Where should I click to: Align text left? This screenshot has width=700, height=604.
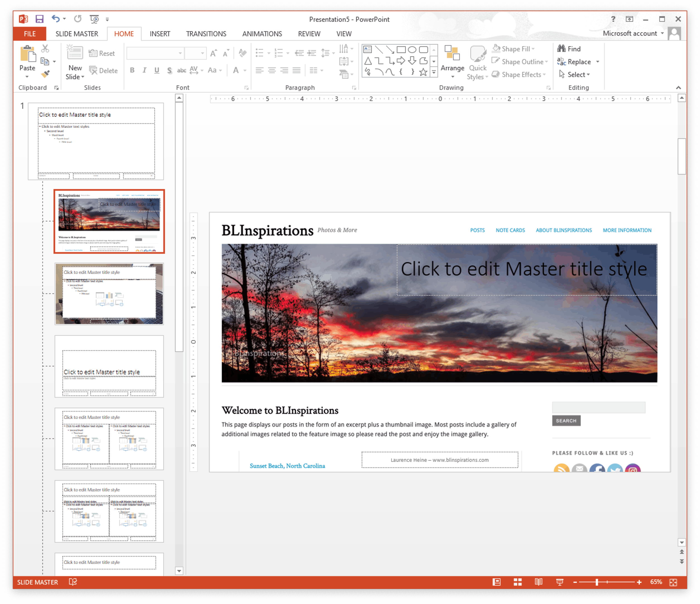[x=259, y=70]
